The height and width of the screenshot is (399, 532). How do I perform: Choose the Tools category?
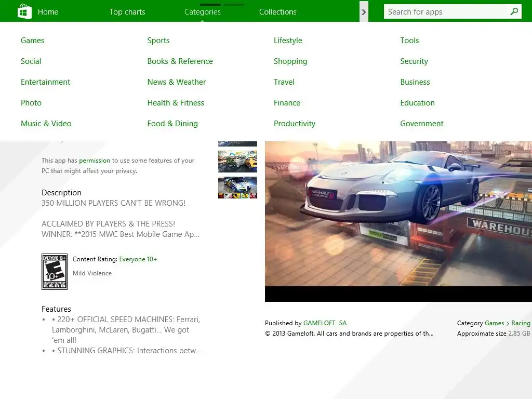click(x=409, y=41)
